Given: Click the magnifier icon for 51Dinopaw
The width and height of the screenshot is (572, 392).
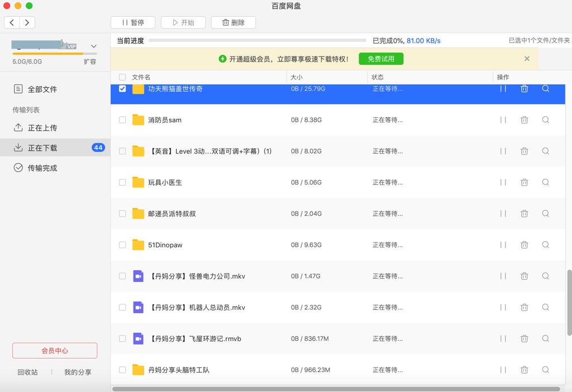Looking at the screenshot, I should click(x=545, y=245).
